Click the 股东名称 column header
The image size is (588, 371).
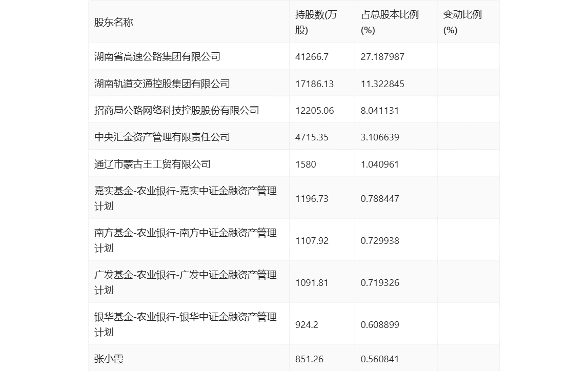(x=114, y=23)
